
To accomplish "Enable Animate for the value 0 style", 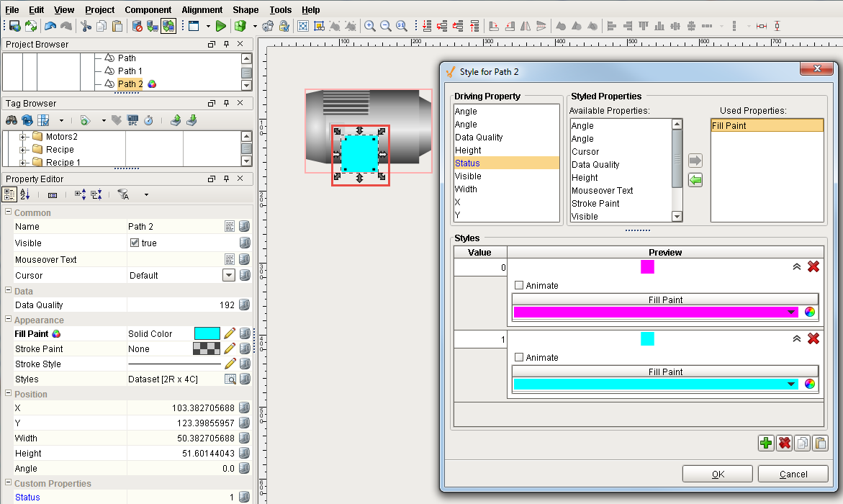I will coord(520,286).
